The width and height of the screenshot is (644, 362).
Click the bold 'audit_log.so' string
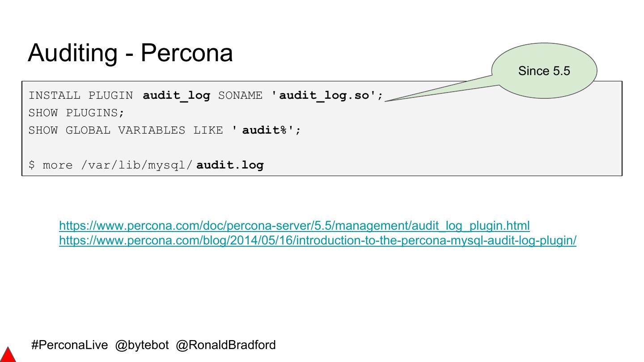coord(327,96)
